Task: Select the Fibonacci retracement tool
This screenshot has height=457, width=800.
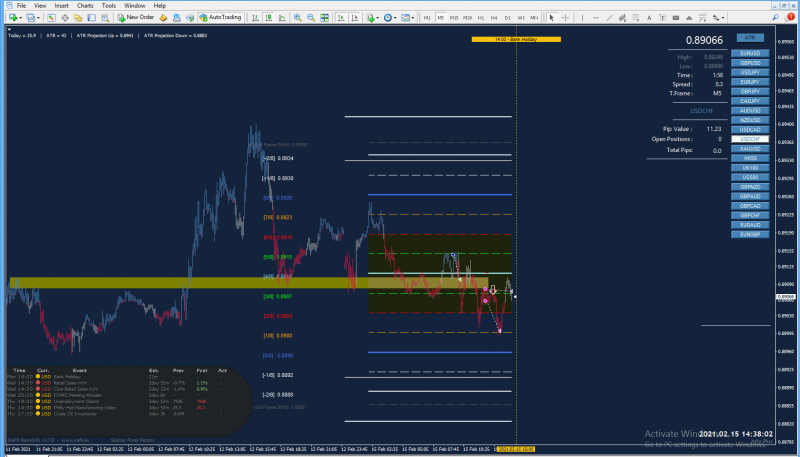Action: [x=636, y=17]
